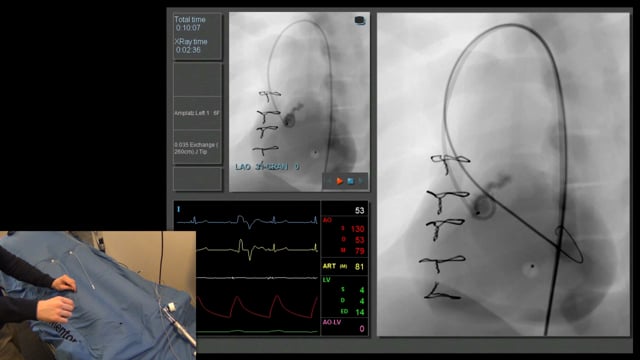Step to the next cine frame
Image resolution: width=640 pixels, height=360 pixels.
pos(361,181)
